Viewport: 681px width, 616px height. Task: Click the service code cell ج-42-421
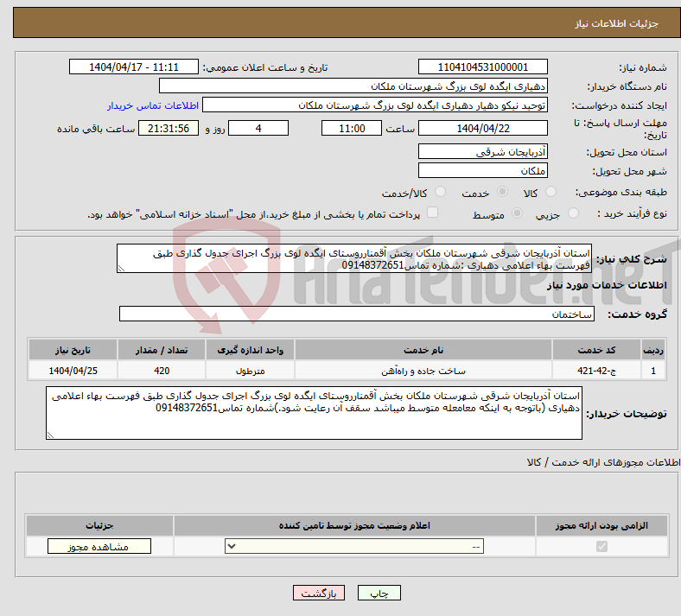click(597, 371)
